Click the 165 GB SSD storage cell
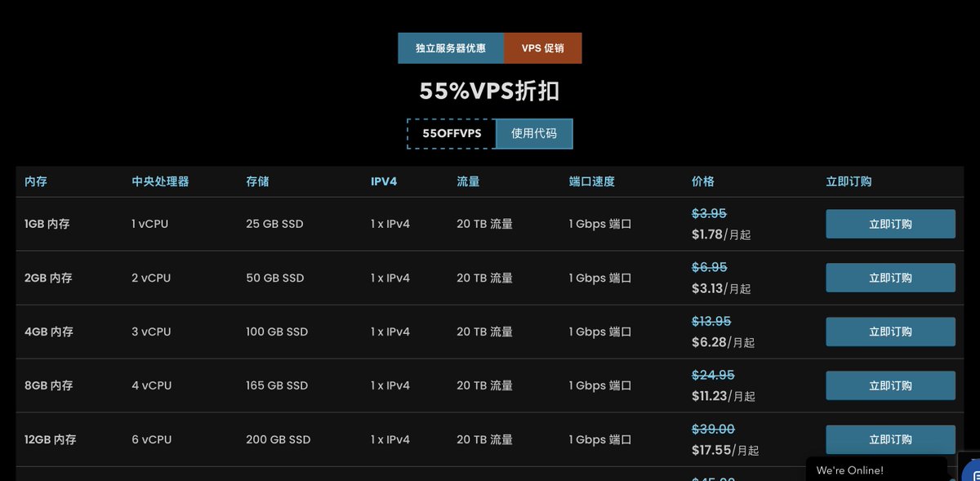980x481 pixels. point(277,385)
